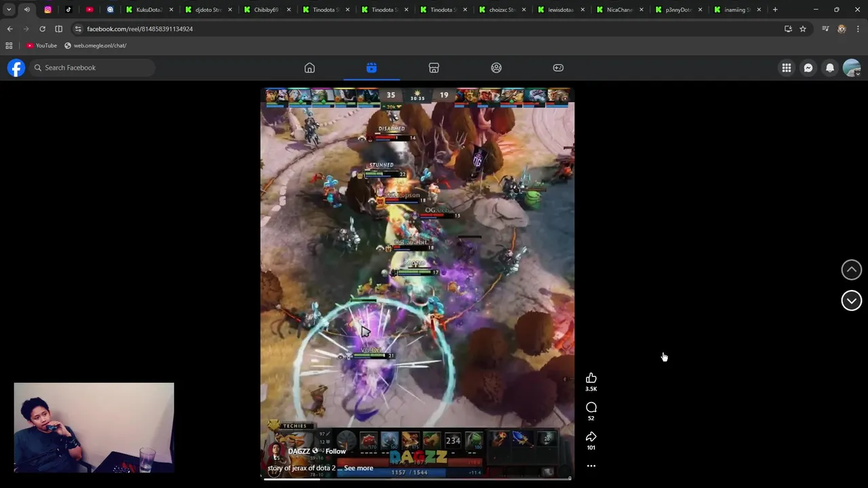Seek using the reel progress bar
Image resolution: width=868 pixels, height=488 pixels.
click(417, 478)
